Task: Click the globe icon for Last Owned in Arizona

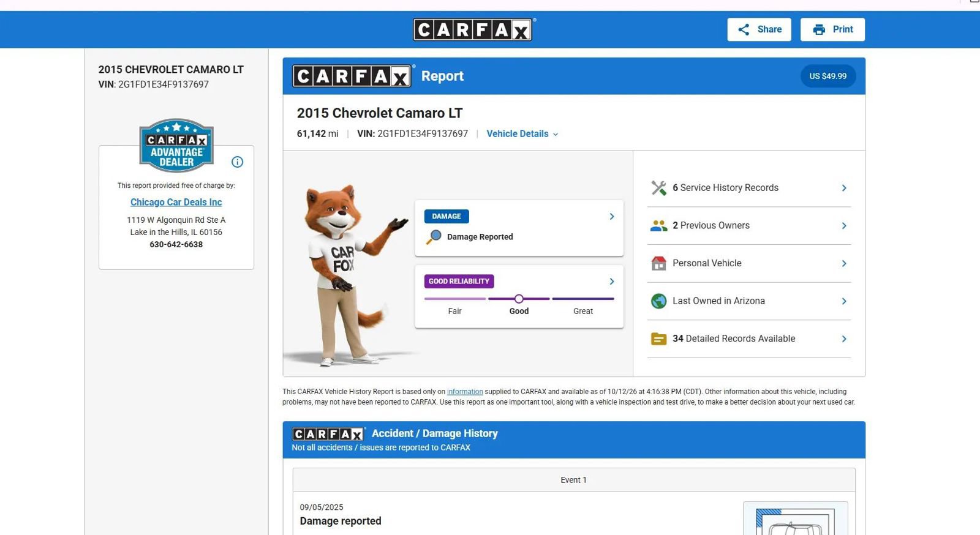Action: (x=658, y=301)
